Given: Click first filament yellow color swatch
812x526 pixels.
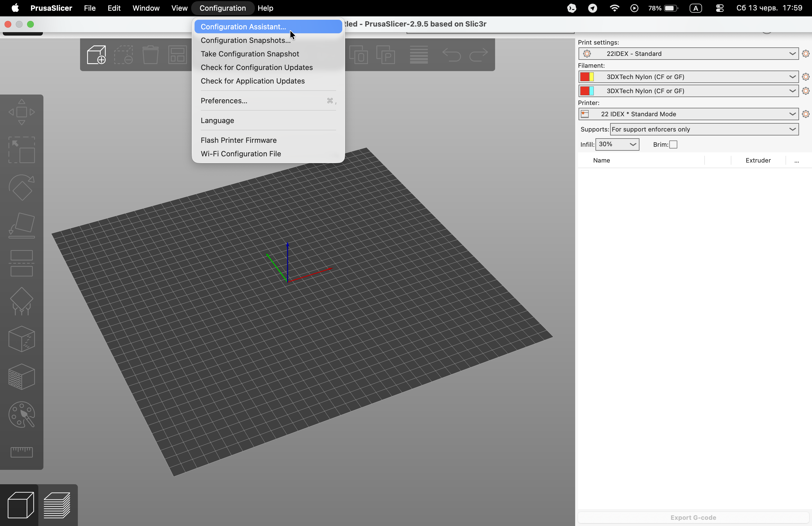Looking at the screenshot, I should pyautogui.click(x=592, y=77).
